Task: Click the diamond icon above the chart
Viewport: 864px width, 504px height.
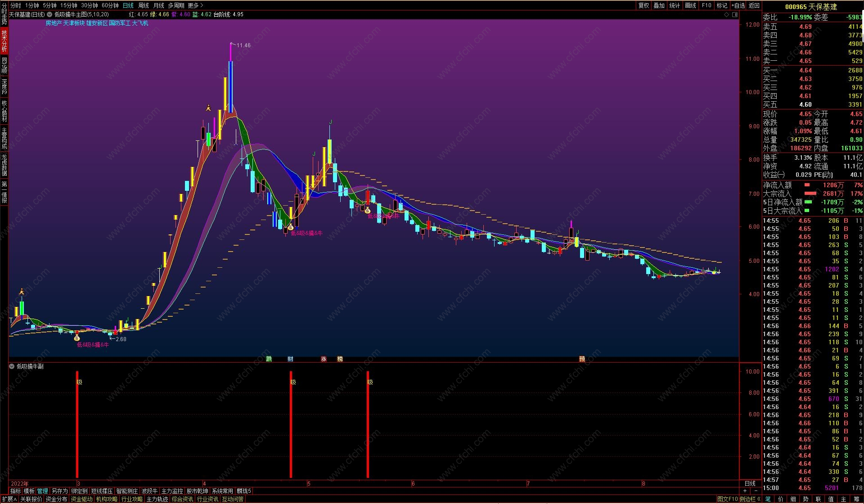Action: coord(726,14)
